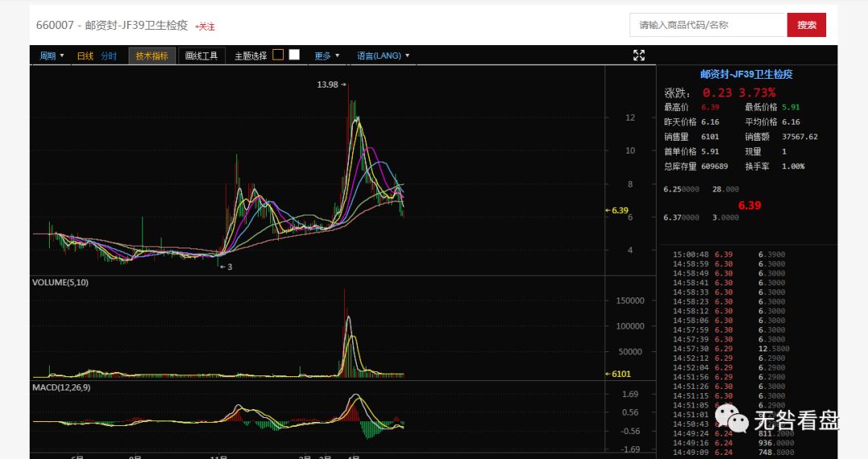Switch to 日线 daily chart
Screen dimensions: 868x459
pyautogui.click(x=85, y=55)
